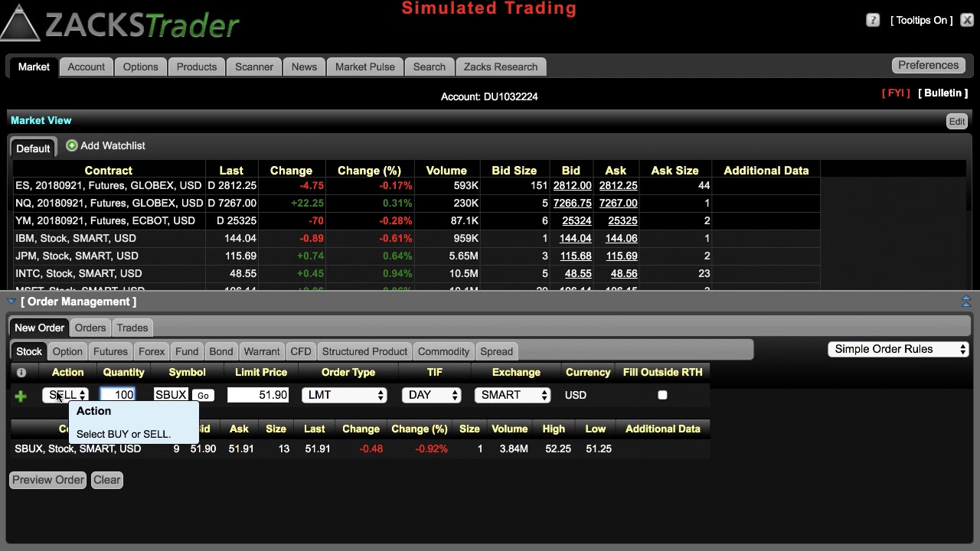Viewport: 980px width, 551px height.
Task: Open the Scanner tab
Action: [254, 67]
